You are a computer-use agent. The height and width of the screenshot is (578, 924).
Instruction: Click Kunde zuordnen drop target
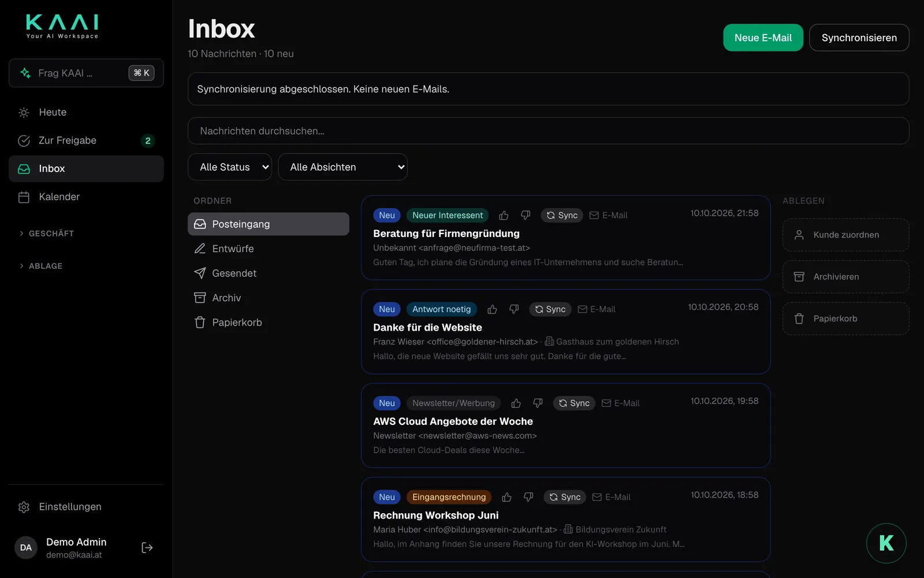pyautogui.click(x=845, y=235)
